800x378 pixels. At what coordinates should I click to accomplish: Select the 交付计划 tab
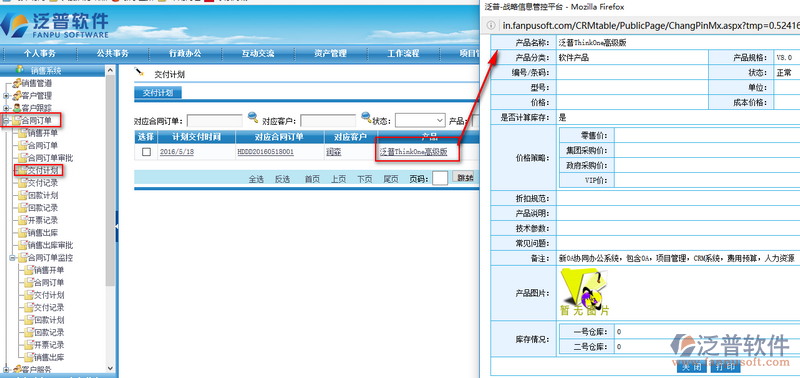158,93
